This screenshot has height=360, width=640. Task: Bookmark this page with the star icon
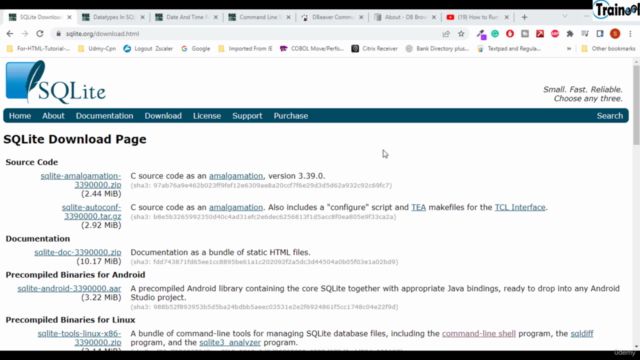point(461,34)
